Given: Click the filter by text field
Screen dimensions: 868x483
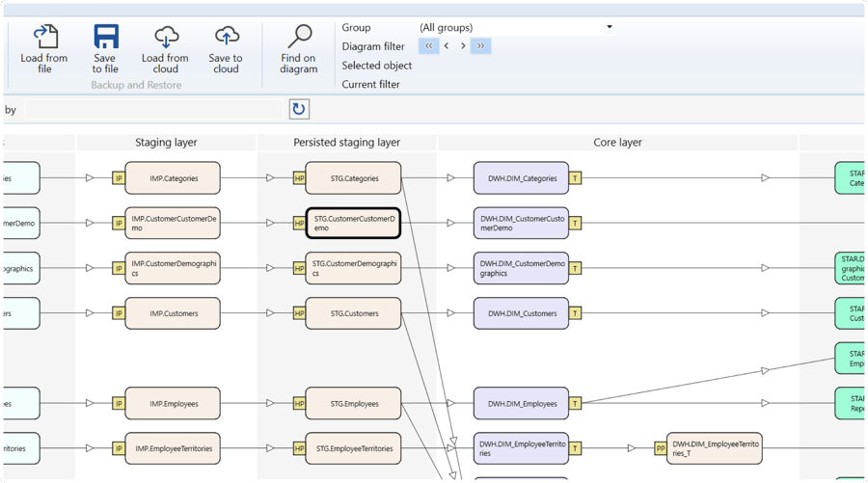Looking at the screenshot, I should [154, 109].
